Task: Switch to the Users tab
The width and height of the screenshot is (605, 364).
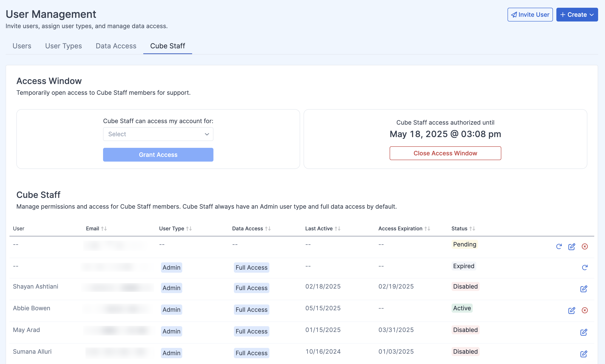Action: (x=22, y=46)
